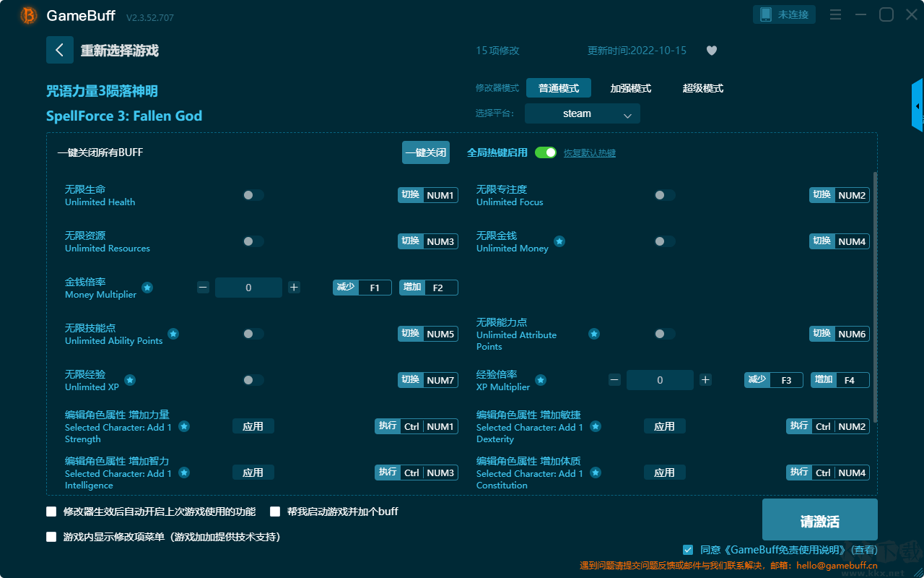The height and width of the screenshot is (578, 924).
Task: Click 应用 for Add 1 Dexterity
Action: click(x=665, y=426)
